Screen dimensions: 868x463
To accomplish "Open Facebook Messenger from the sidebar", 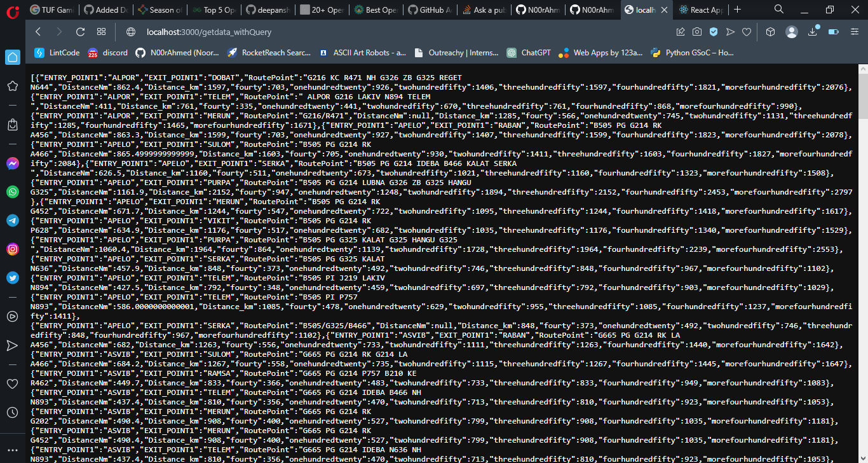I will point(12,163).
